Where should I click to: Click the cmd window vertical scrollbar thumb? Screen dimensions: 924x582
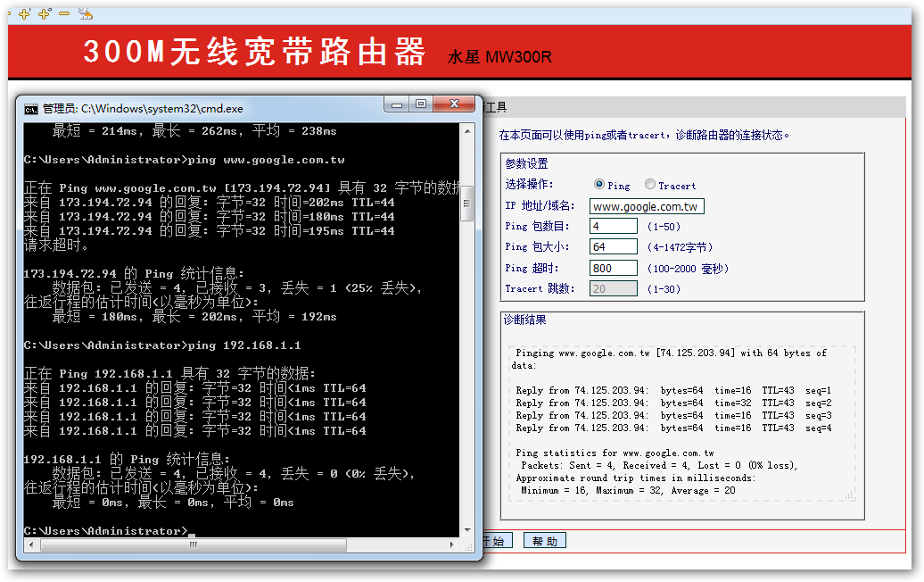pyautogui.click(x=467, y=204)
